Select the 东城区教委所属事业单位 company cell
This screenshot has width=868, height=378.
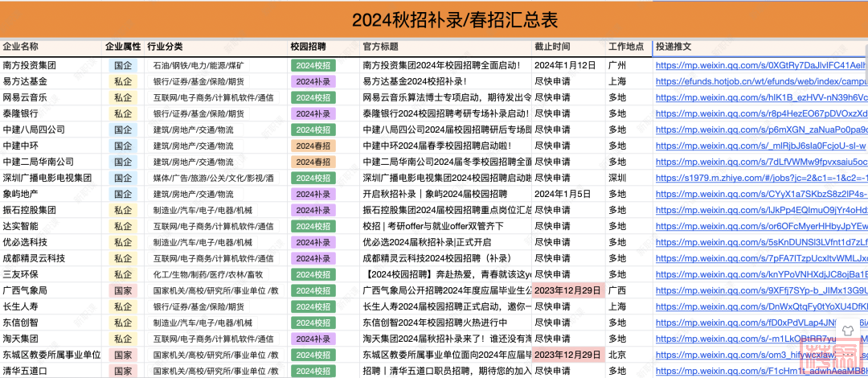(x=51, y=355)
